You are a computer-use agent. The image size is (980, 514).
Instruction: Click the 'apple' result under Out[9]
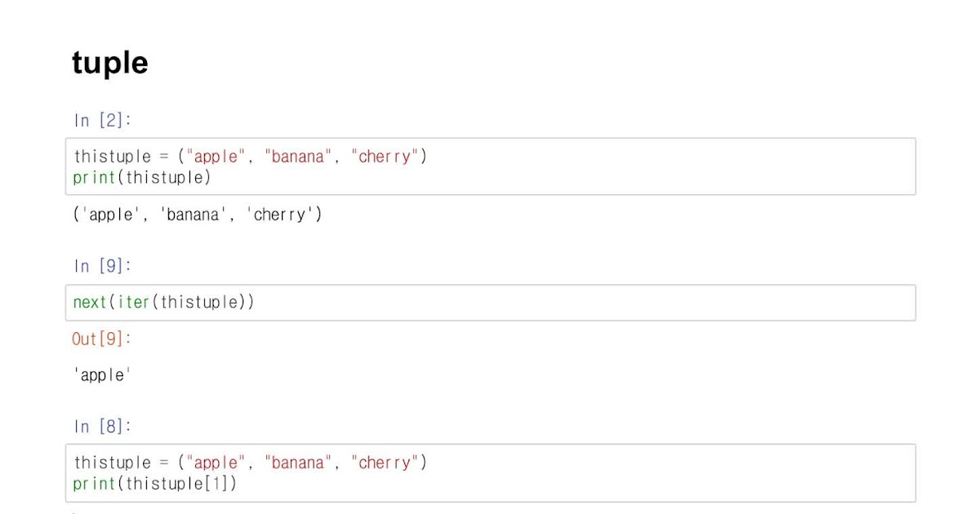point(102,376)
